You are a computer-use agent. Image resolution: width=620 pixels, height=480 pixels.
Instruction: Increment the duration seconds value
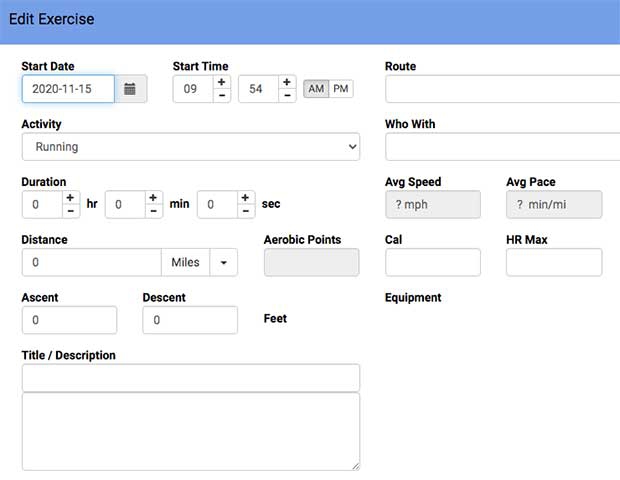pos(245,197)
